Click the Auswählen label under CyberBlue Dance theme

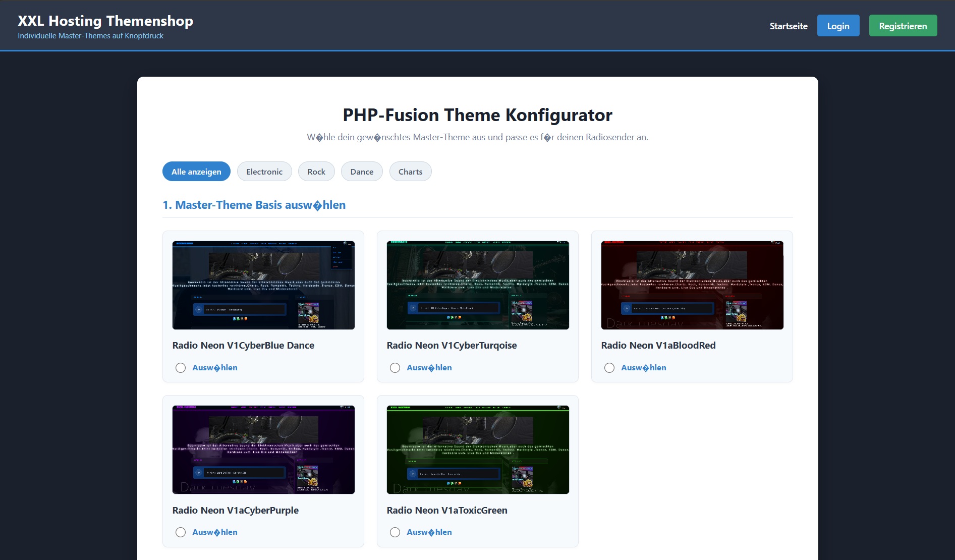215,368
